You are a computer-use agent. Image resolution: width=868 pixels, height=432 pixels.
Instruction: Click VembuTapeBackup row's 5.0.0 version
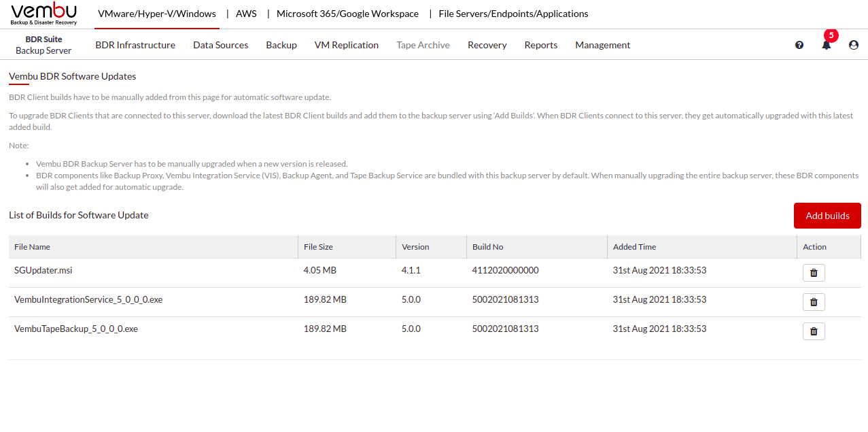click(x=411, y=329)
